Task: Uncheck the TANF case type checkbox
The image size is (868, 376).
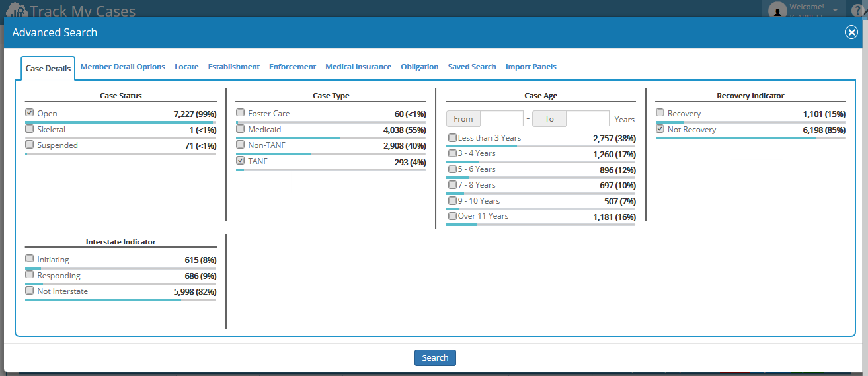Action: [x=240, y=161]
